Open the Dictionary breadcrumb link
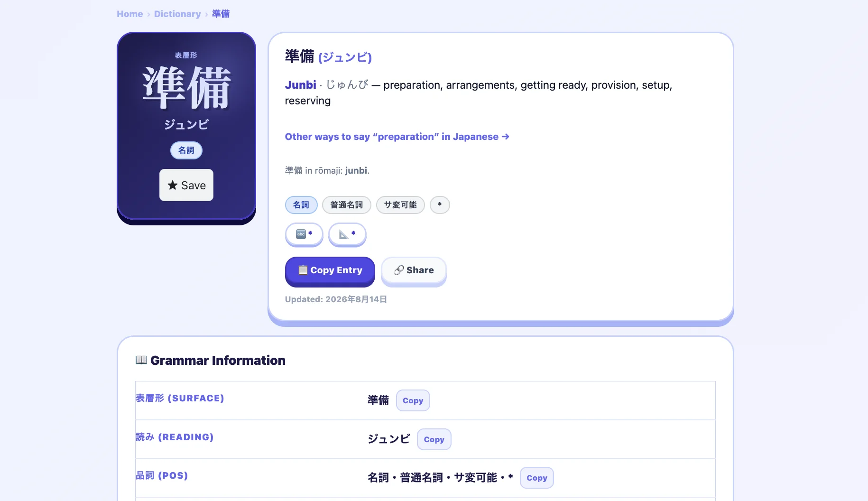Image resolution: width=868 pixels, height=501 pixels. pos(177,14)
